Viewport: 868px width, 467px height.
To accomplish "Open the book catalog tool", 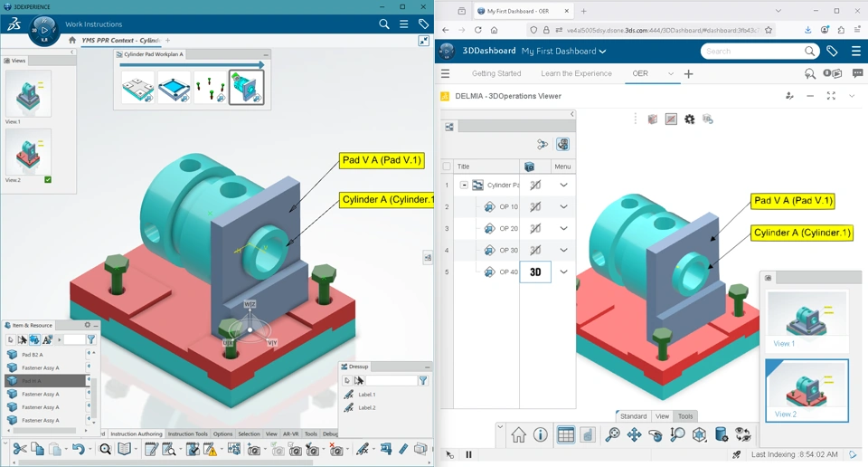I will (x=125, y=449).
